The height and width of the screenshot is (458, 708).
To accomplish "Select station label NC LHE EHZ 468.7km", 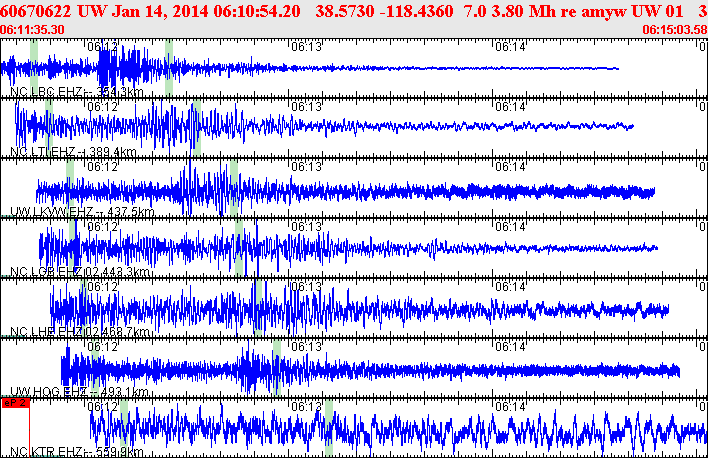I will point(80,332).
